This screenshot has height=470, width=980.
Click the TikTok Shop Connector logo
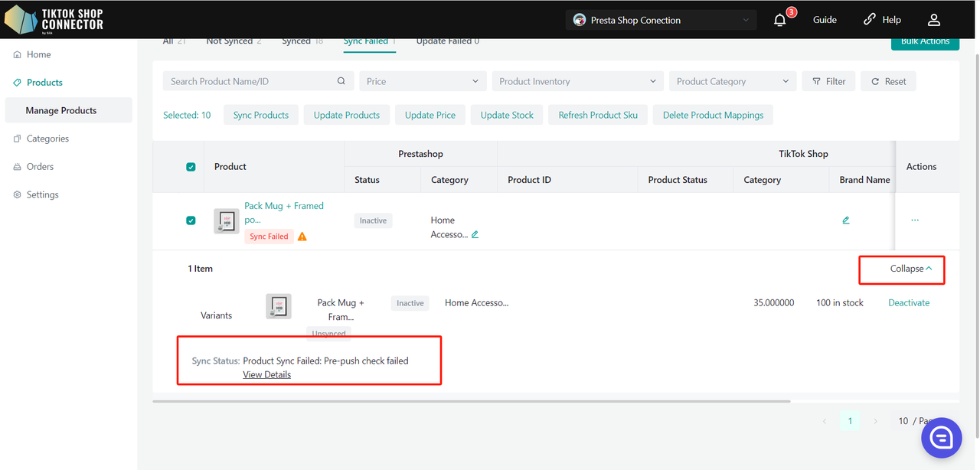click(54, 20)
